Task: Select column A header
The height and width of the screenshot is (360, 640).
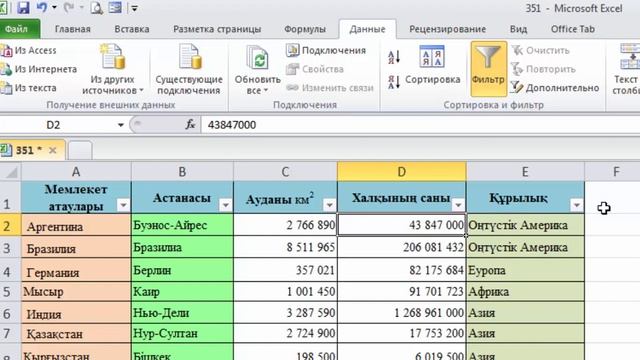Action: tap(76, 172)
